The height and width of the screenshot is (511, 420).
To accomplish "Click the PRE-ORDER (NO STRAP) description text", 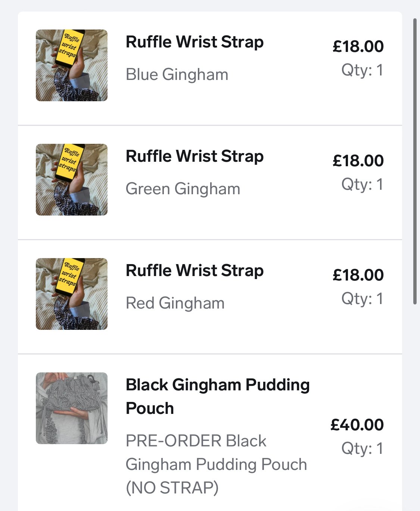I will click(x=216, y=464).
